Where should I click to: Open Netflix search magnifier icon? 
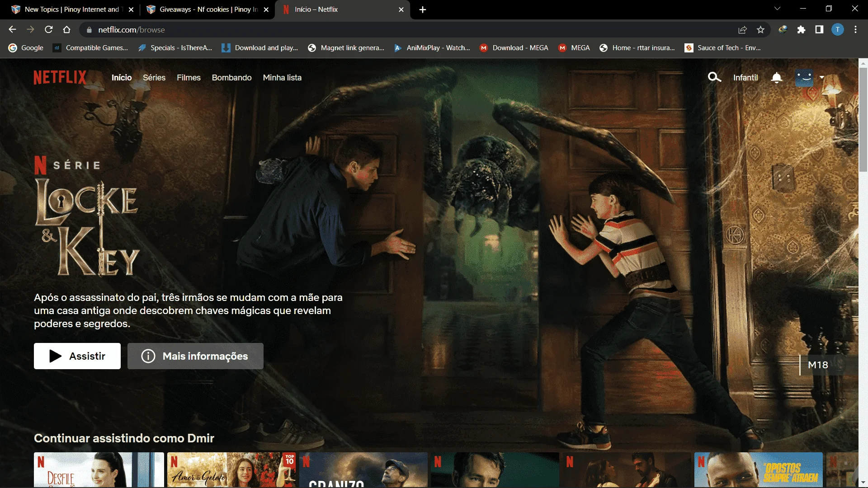tap(714, 77)
